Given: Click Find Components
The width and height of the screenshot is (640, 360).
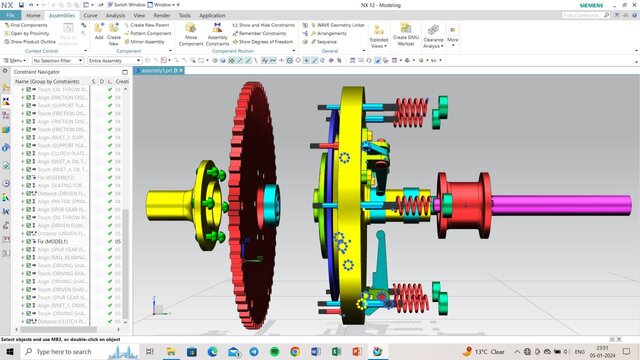Looking at the screenshot, I should click(x=25, y=25).
